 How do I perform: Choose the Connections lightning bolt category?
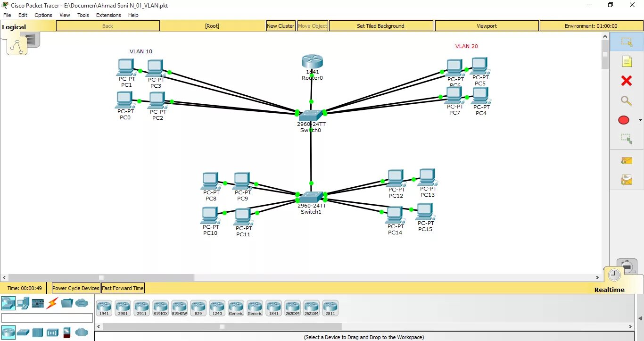click(x=51, y=303)
